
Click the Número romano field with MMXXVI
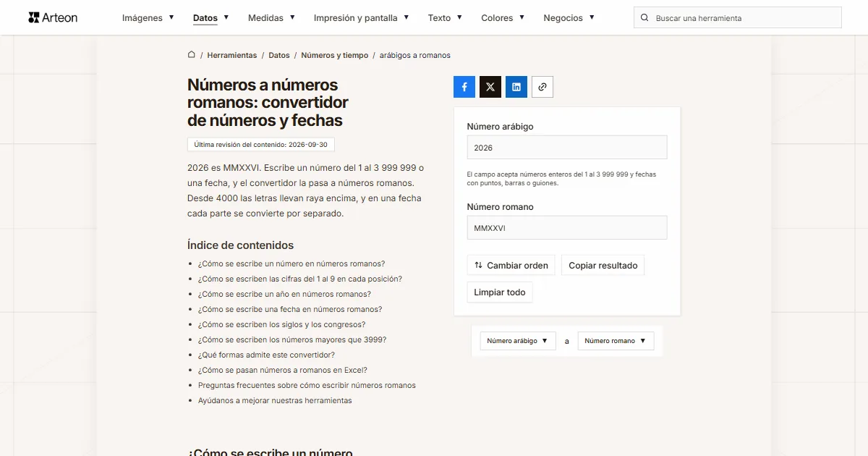click(567, 227)
